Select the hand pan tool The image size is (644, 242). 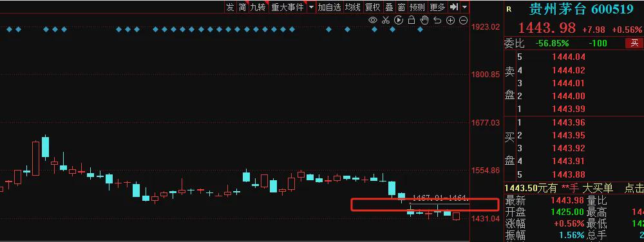point(424,20)
